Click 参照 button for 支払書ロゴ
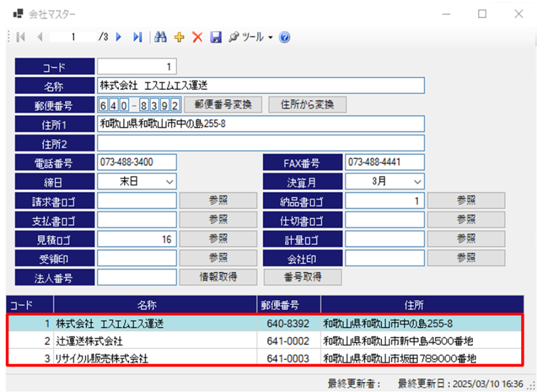The image size is (537, 392). tap(218, 220)
